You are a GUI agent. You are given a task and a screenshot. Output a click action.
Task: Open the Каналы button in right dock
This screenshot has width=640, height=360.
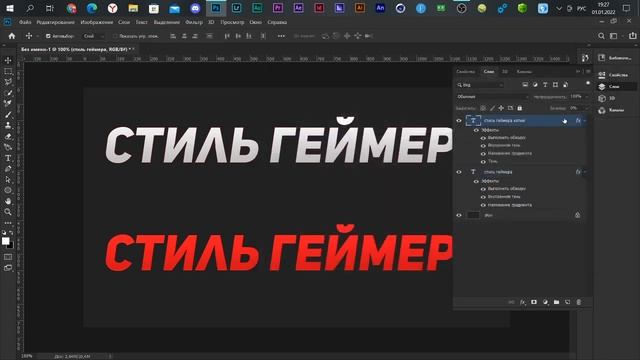point(611,110)
